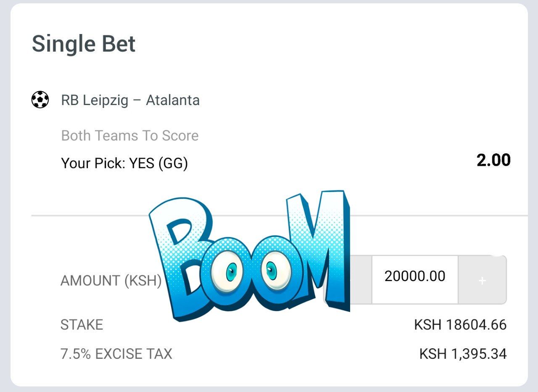
Task: Click the Both Teams To Score market label
Action: coord(130,136)
